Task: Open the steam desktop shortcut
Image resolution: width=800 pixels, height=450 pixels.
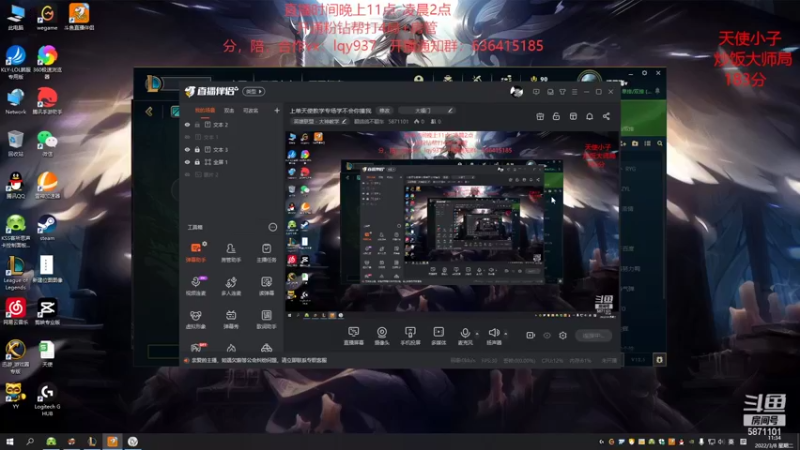Action: pos(47,228)
